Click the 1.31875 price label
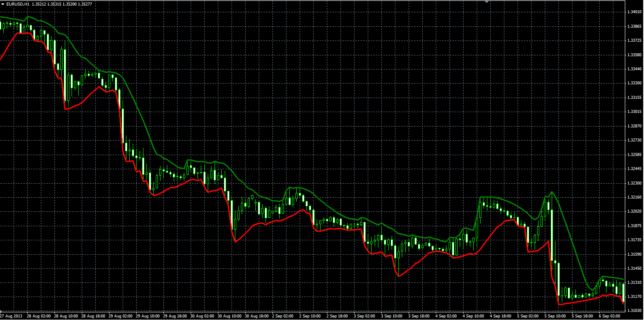The height and width of the screenshot is (320, 644). point(635,226)
